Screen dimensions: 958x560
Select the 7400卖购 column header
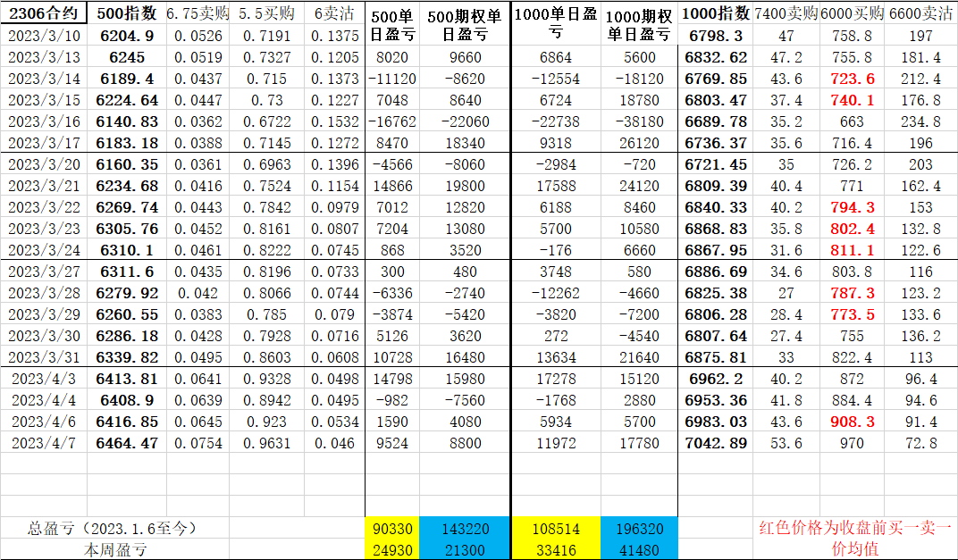tap(786, 13)
